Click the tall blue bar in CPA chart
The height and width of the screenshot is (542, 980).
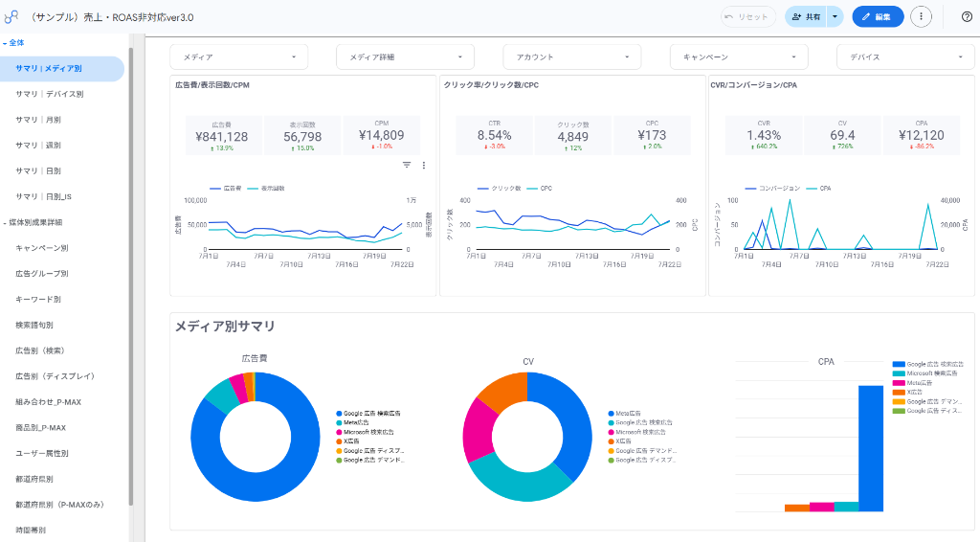click(871, 448)
